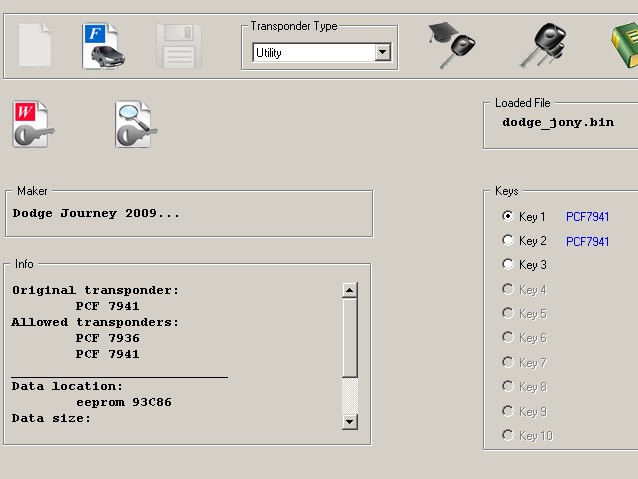Screen dimensions: 638x479
Task: Click the read key icon with magnifying glass
Action: [x=136, y=124]
